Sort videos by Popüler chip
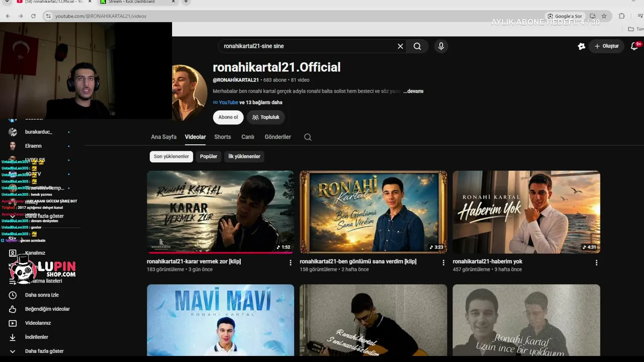This screenshot has width=644, height=362. tap(209, 156)
